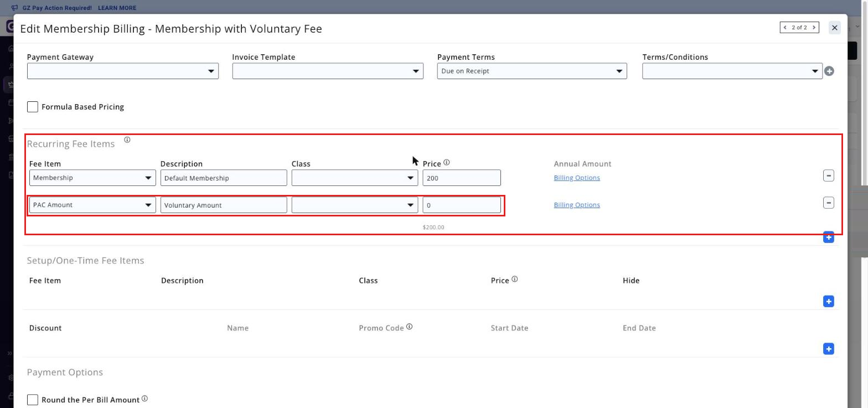Remove the PAC Amount row with minus button
Screen dimensions: 868x408
click(829, 203)
